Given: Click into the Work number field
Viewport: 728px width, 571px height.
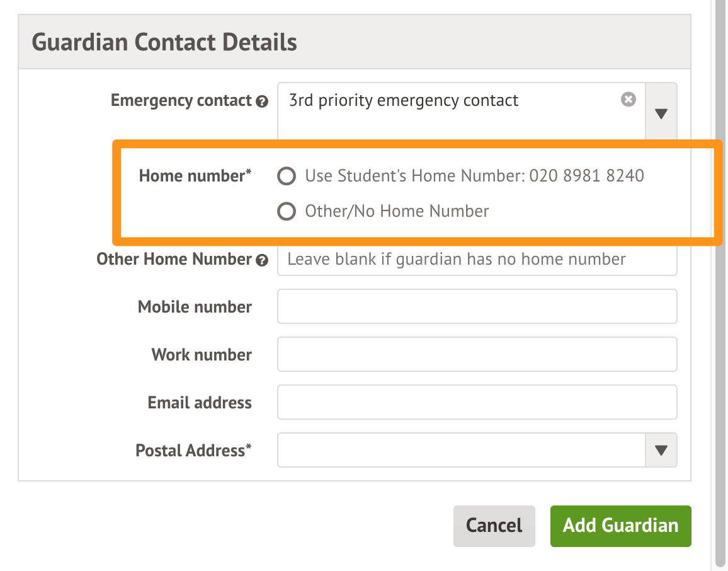Looking at the screenshot, I should point(476,355).
